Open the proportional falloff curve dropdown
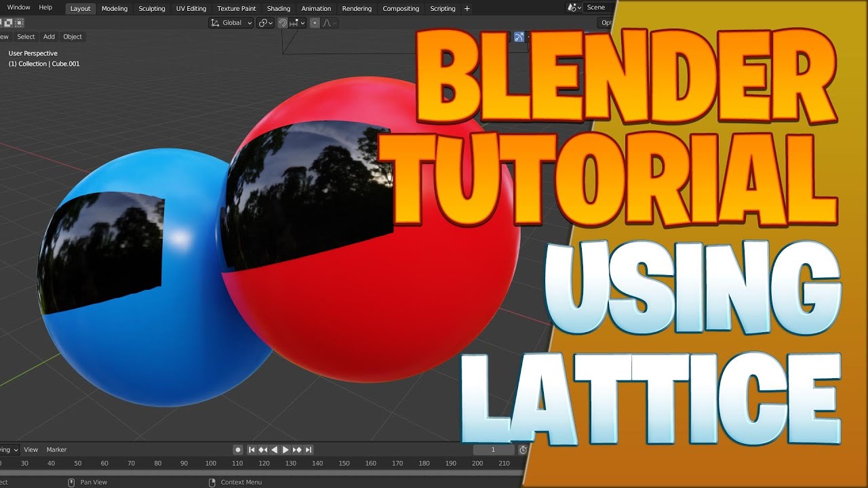 [329, 23]
